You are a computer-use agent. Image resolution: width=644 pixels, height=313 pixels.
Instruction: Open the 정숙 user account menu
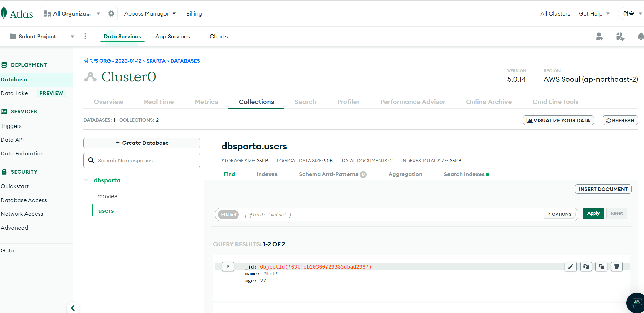pyautogui.click(x=632, y=13)
